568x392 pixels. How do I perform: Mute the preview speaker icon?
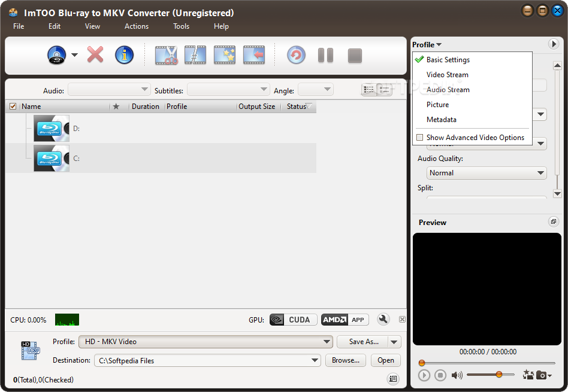pos(457,375)
